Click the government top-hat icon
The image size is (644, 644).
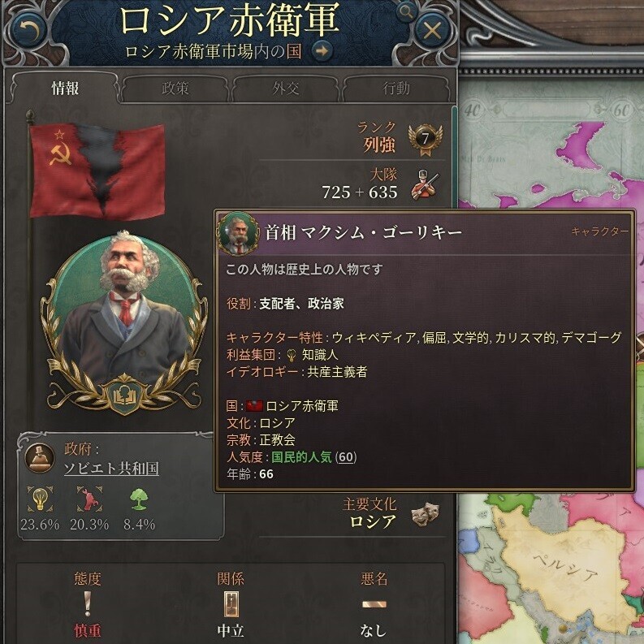[x=40, y=458]
